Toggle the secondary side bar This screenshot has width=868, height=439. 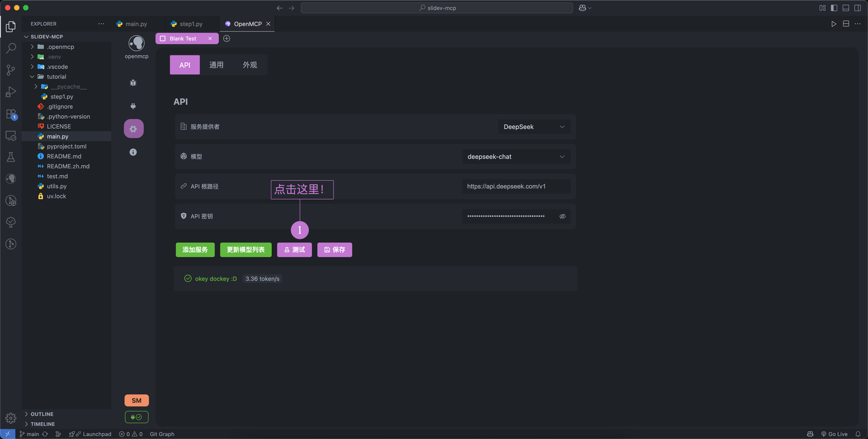click(x=857, y=8)
